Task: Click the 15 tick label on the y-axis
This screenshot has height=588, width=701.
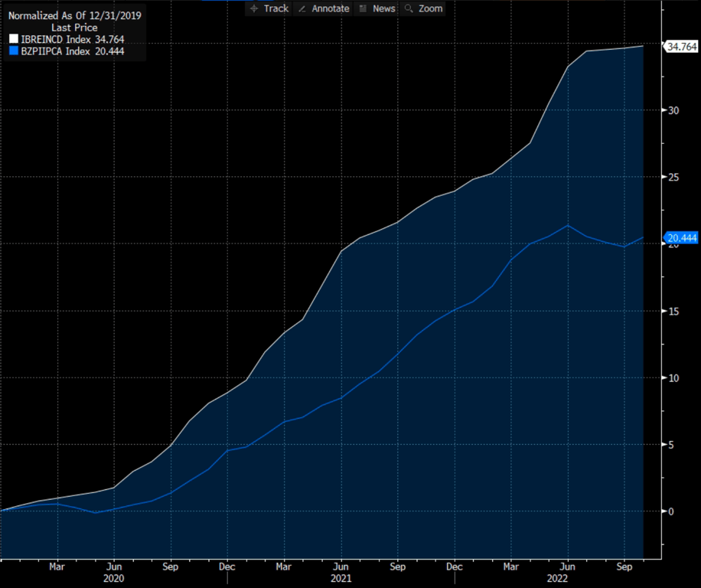Action: 673,311
